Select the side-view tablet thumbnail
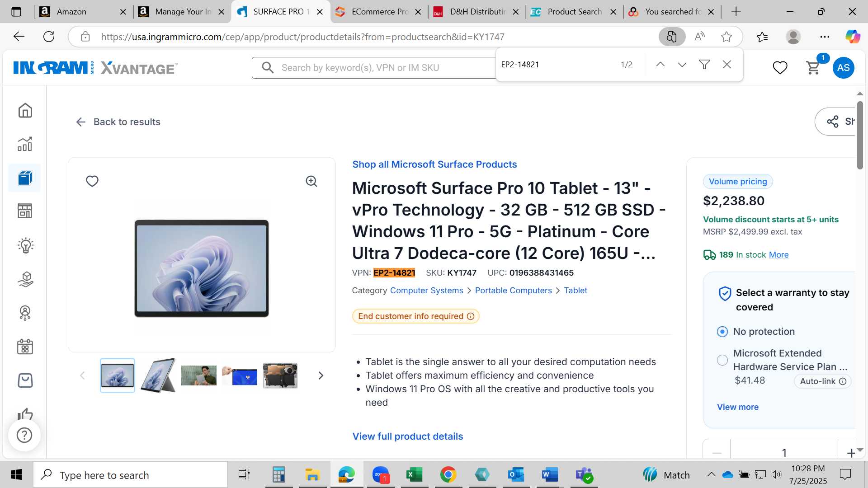Screen dimensions: 868x488 tap(158, 375)
